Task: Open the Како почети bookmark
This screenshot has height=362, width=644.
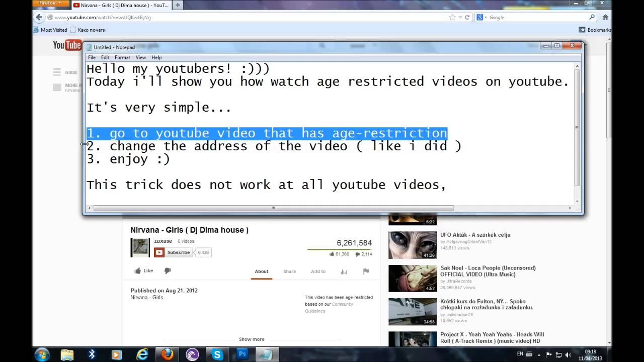Action: pyautogui.click(x=88, y=30)
